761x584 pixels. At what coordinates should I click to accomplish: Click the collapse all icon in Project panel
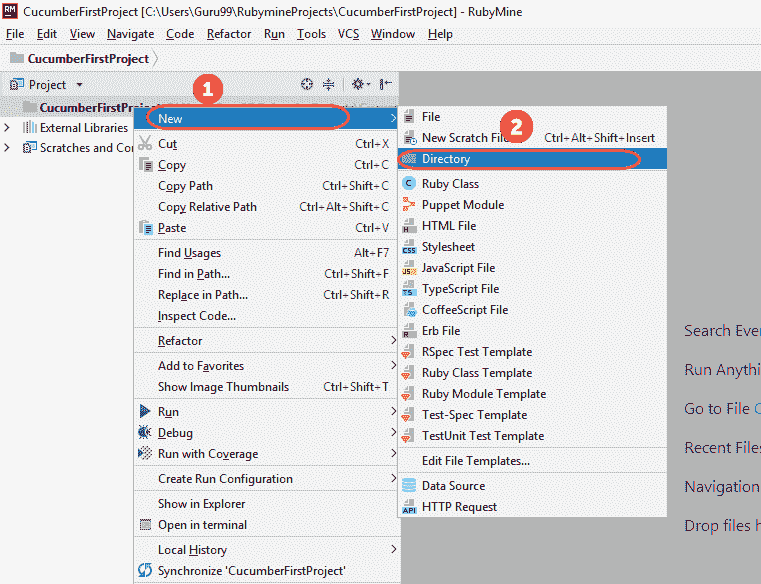tap(329, 84)
